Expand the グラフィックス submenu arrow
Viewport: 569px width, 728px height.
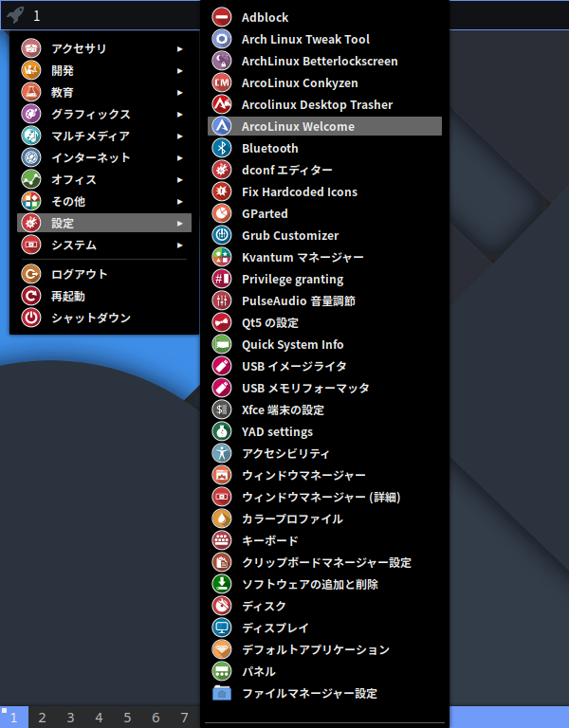click(x=180, y=114)
